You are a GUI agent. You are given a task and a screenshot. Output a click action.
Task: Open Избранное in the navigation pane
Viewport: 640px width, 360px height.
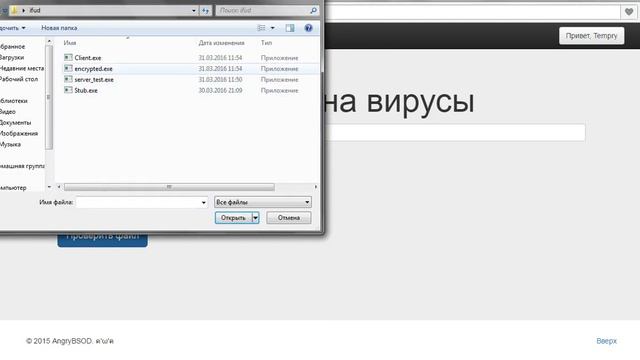click(12, 47)
